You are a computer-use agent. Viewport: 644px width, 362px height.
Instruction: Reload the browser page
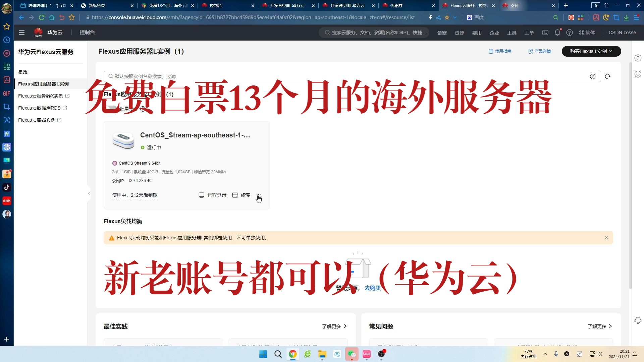pyautogui.click(x=42, y=17)
